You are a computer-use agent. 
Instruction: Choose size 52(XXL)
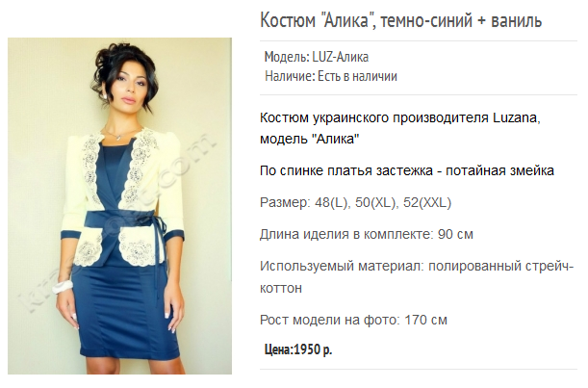427,202
